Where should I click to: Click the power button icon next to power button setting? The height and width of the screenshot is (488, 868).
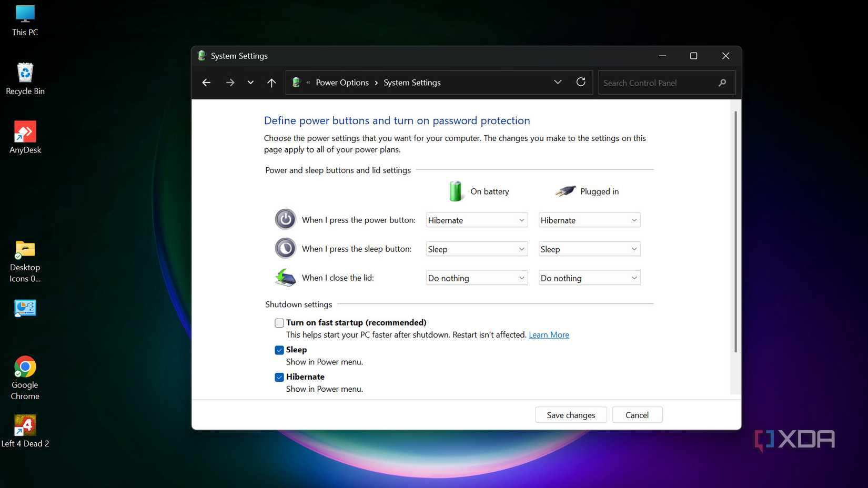[285, 219]
